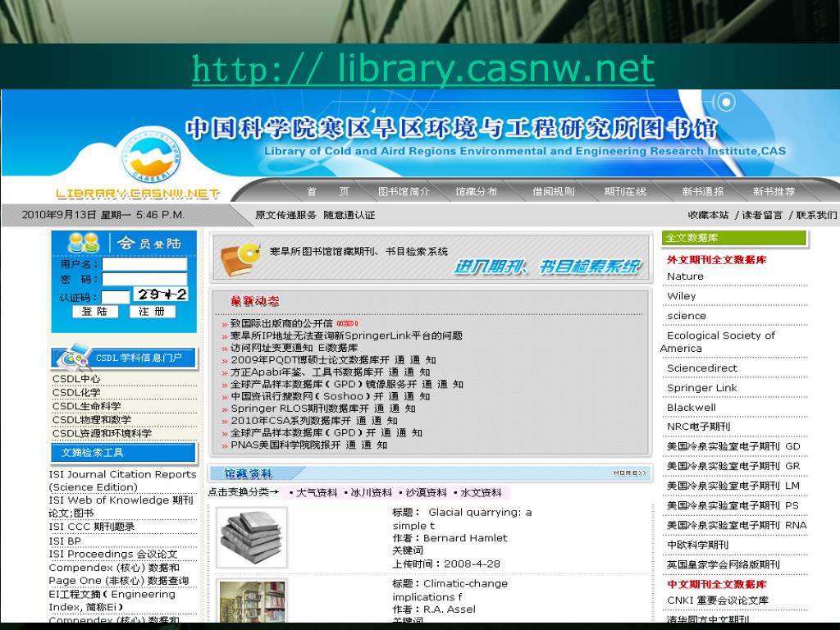Open ISI Proceedings 会议论文 link
This screenshot has width=840, height=630.
113,554
